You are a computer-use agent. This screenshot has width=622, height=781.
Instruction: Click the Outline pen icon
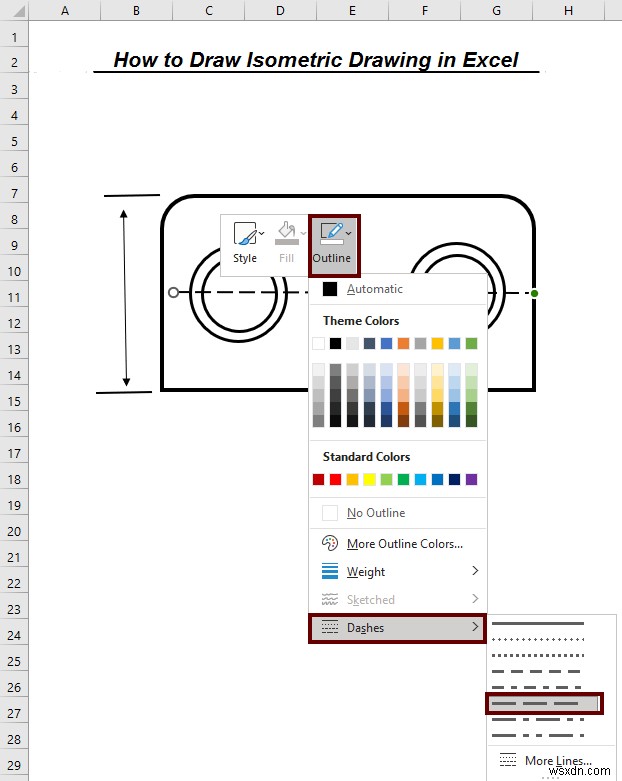click(332, 233)
